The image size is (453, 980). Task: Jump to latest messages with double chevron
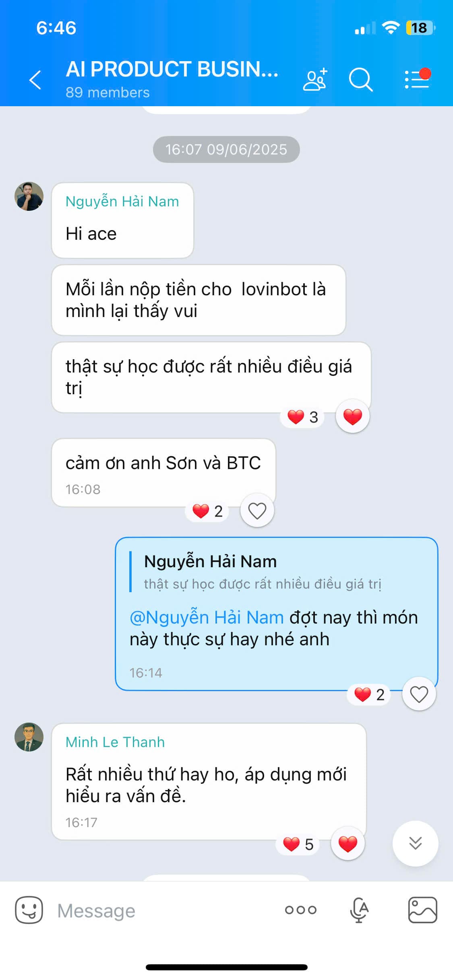pyautogui.click(x=415, y=843)
